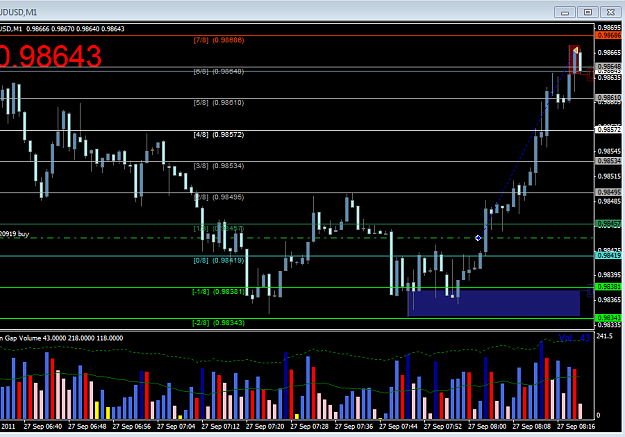Click the [2/8] (0.98495) level label
This screenshot has height=437, width=625.
pos(219,197)
